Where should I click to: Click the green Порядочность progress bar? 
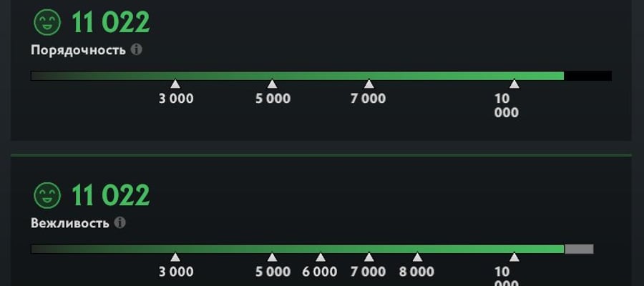click(x=298, y=76)
